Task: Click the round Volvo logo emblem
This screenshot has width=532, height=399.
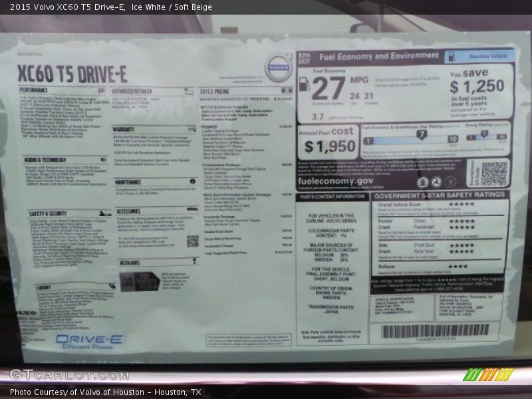Action: [278, 68]
